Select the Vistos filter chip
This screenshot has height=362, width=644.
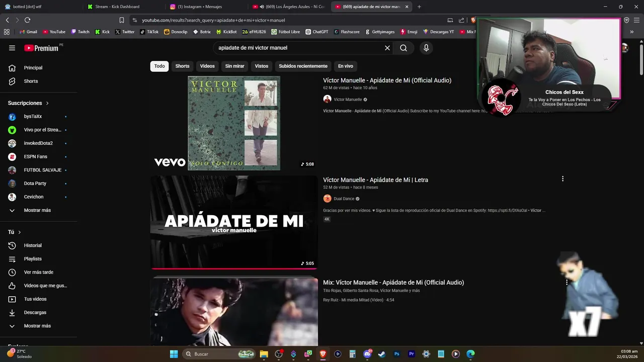click(x=262, y=66)
